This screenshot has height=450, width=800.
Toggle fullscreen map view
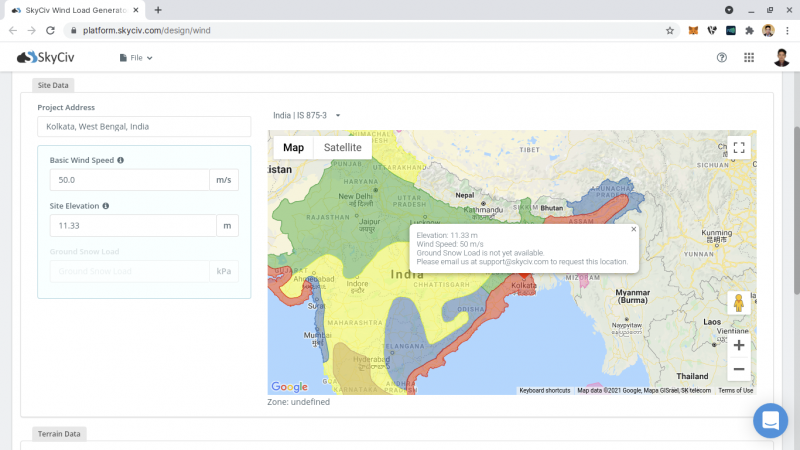739,147
